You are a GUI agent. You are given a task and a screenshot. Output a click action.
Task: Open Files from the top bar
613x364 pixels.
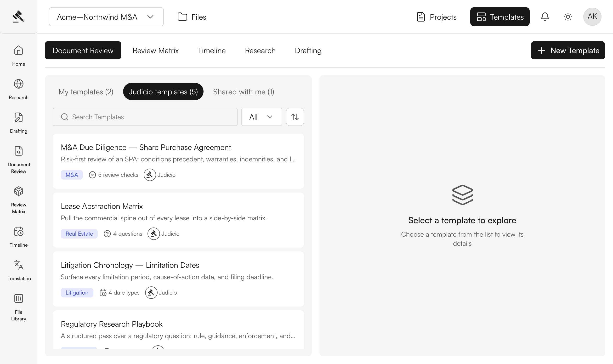(192, 17)
